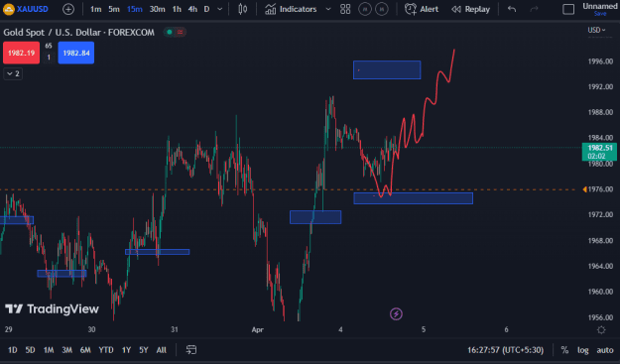
Task: Select the All date range
Action: tap(162, 350)
